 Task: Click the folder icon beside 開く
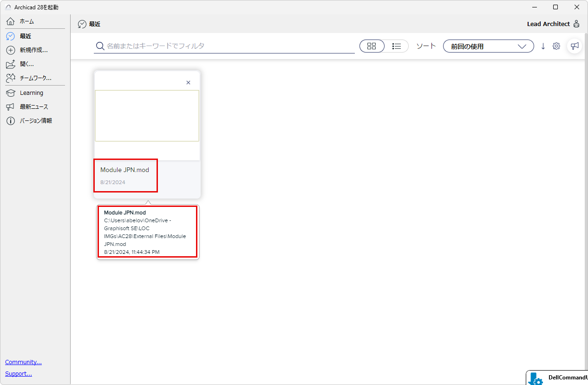(x=11, y=64)
